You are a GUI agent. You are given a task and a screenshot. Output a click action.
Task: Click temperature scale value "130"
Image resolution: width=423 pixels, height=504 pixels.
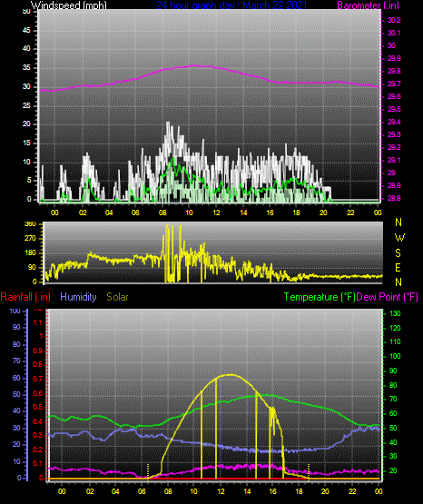tap(395, 313)
